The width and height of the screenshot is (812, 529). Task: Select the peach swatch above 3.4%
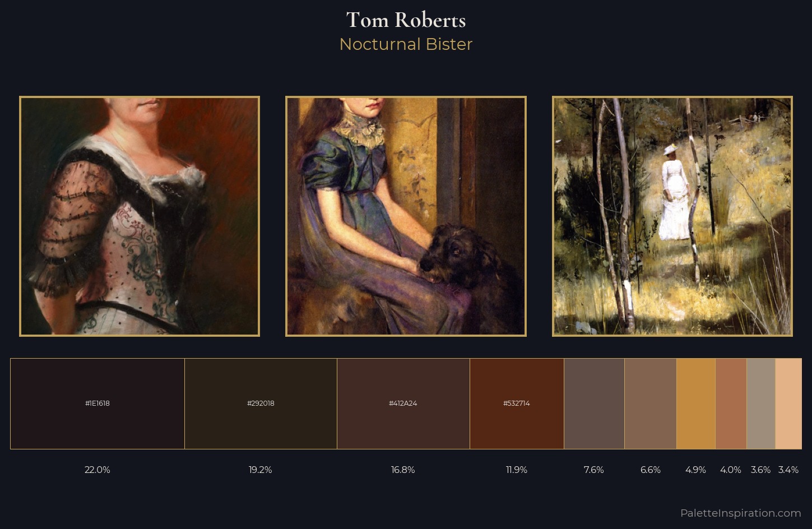(x=788, y=403)
